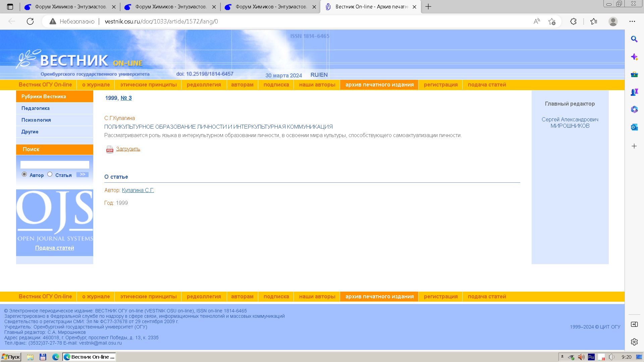
Task: Open the Outlook sidebar icon
Action: [634, 127]
